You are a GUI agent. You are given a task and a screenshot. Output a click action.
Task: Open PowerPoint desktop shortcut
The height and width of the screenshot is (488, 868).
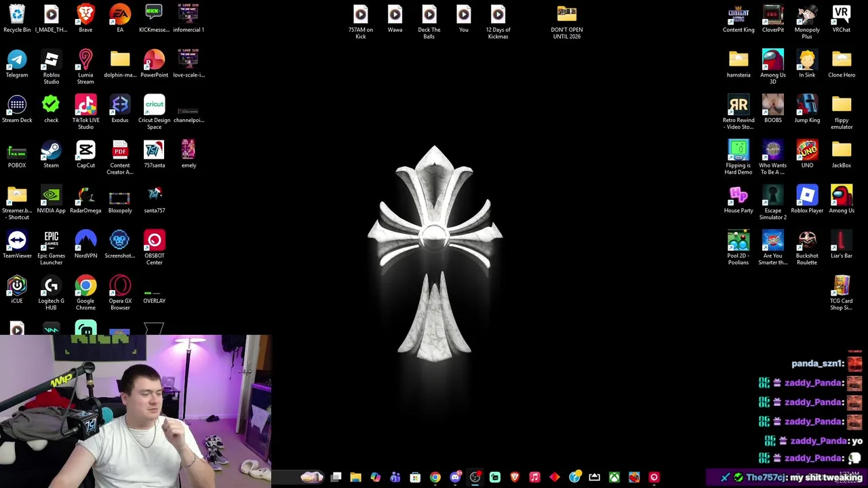[x=154, y=64]
